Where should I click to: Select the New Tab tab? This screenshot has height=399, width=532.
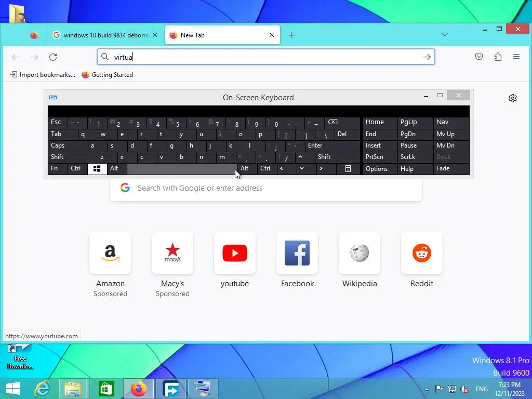tap(222, 35)
